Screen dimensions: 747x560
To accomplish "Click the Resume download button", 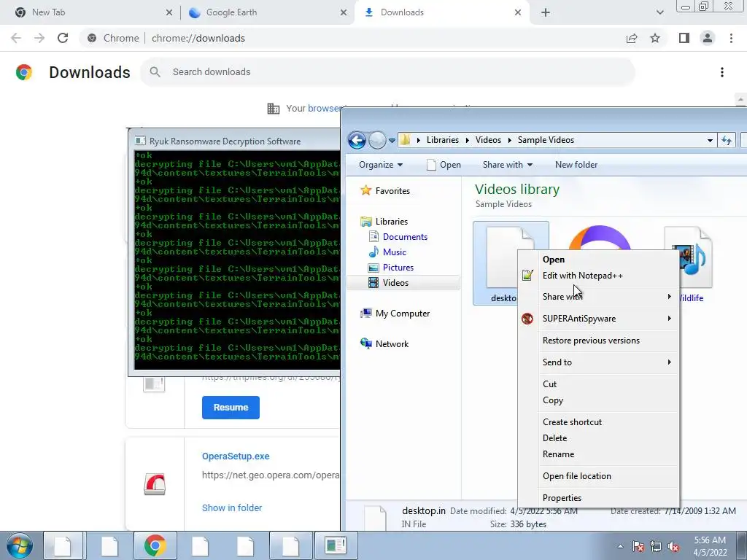I will coord(231,408).
